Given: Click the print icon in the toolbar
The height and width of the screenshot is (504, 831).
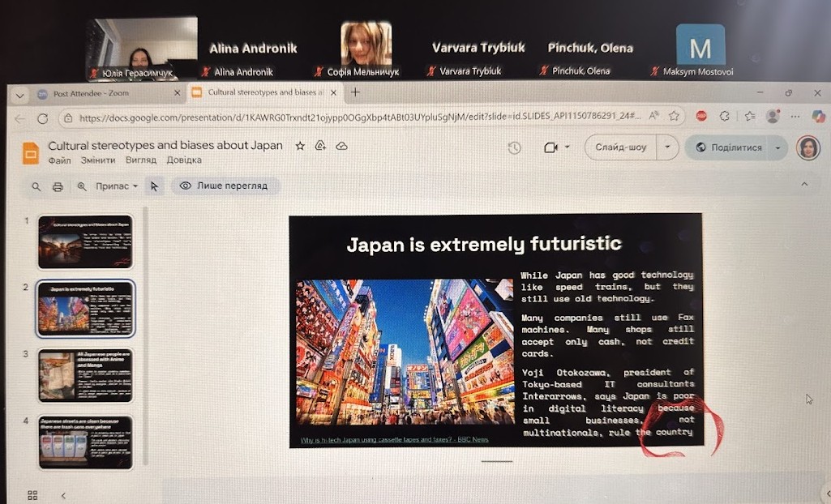Looking at the screenshot, I should [x=58, y=186].
